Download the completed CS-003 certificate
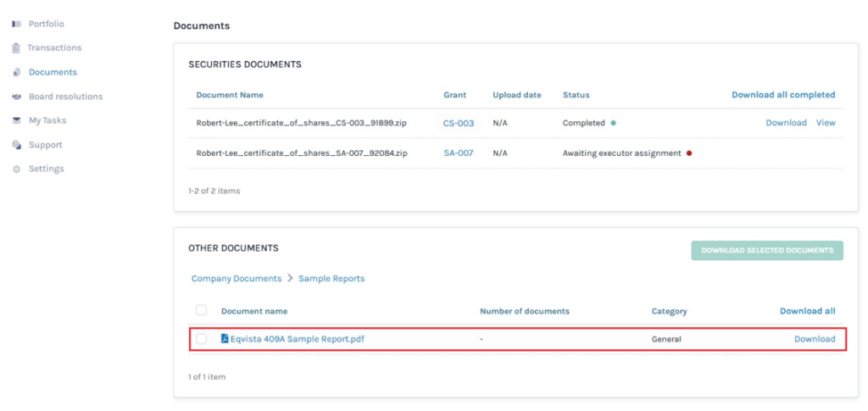The image size is (868, 411). (786, 123)
